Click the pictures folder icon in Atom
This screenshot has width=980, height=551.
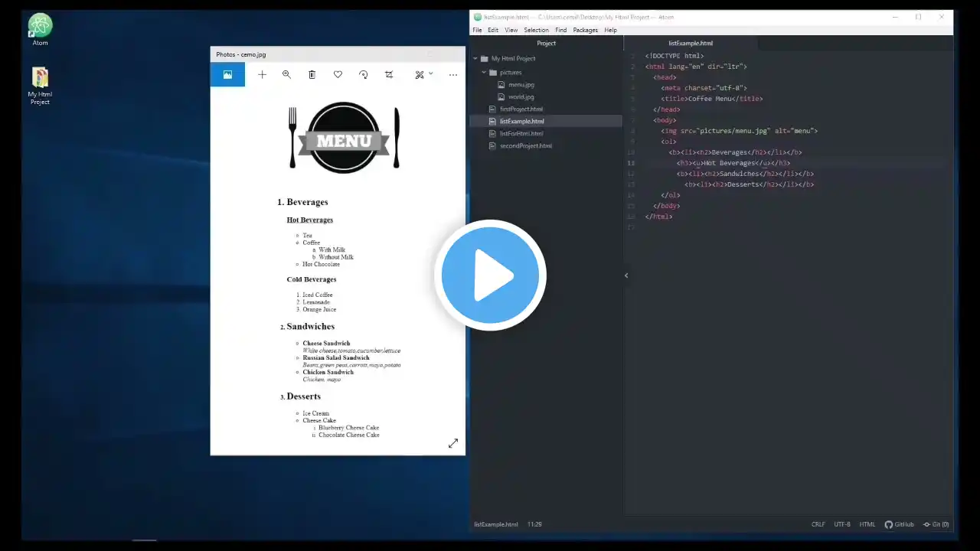pos(493,72)
